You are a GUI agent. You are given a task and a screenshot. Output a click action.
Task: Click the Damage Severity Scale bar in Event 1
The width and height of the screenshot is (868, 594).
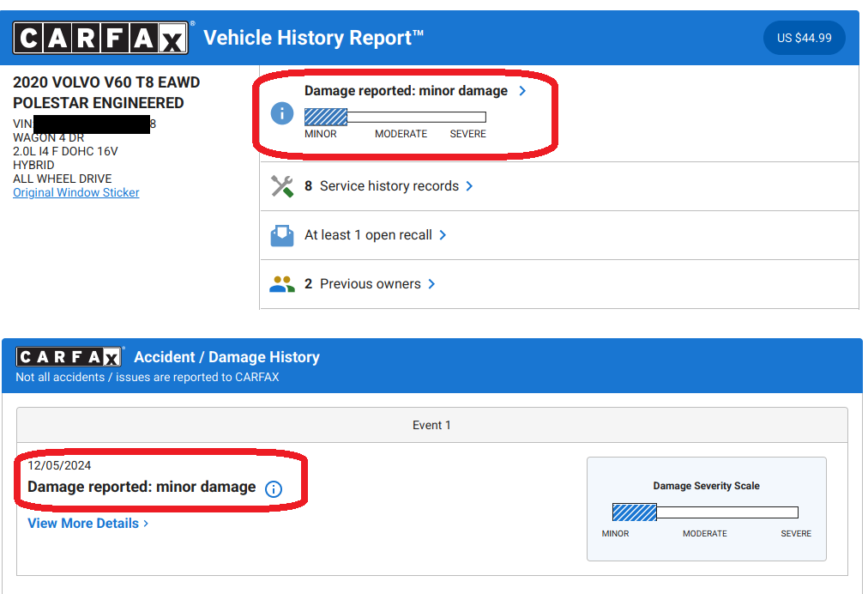705,512
